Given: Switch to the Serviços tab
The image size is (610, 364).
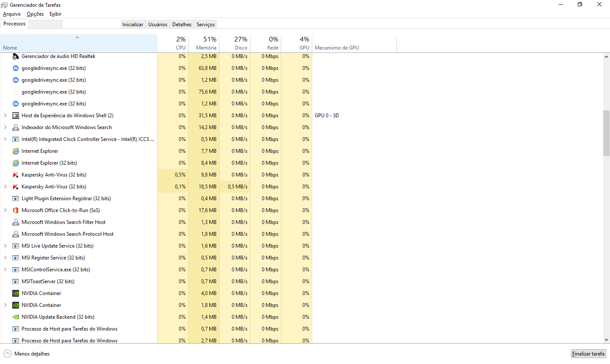Looking at the screenshot, I should pyautogui.click(x=205, y=25).
